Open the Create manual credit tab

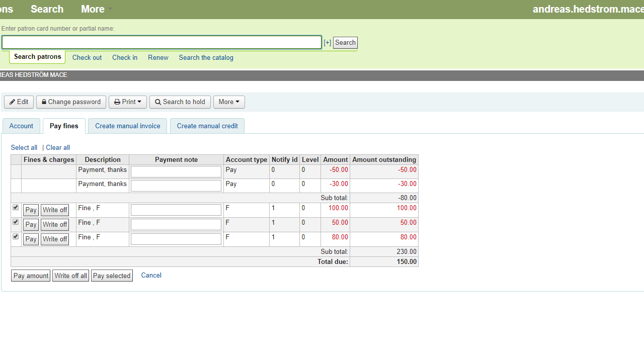pyautogui.click(x=207, y=126)
